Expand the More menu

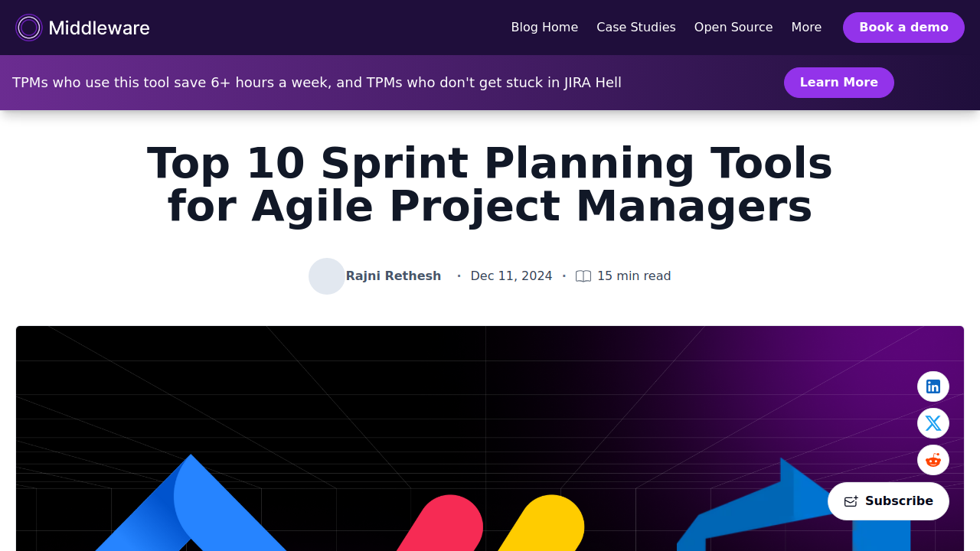(x=806, y=28)
